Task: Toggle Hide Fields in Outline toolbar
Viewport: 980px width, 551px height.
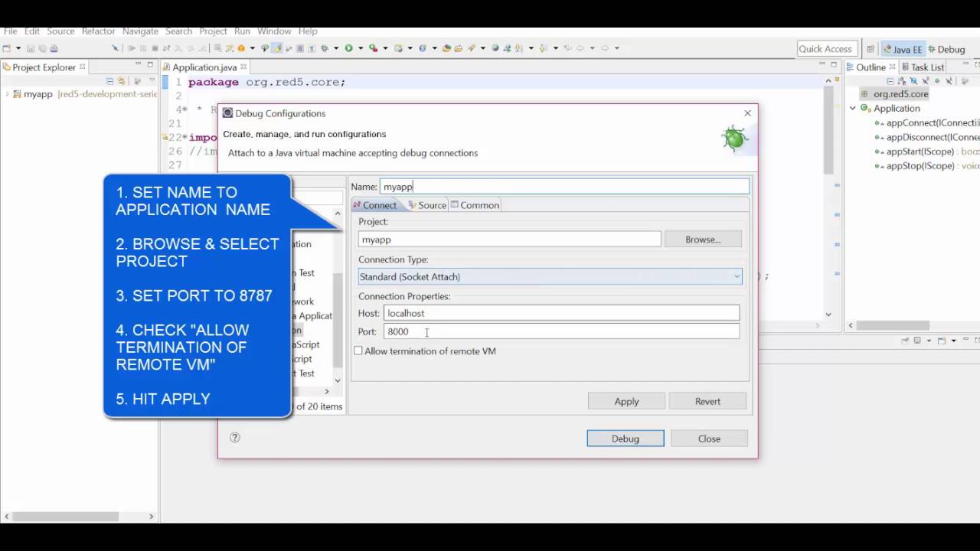Action: (913, 80)
